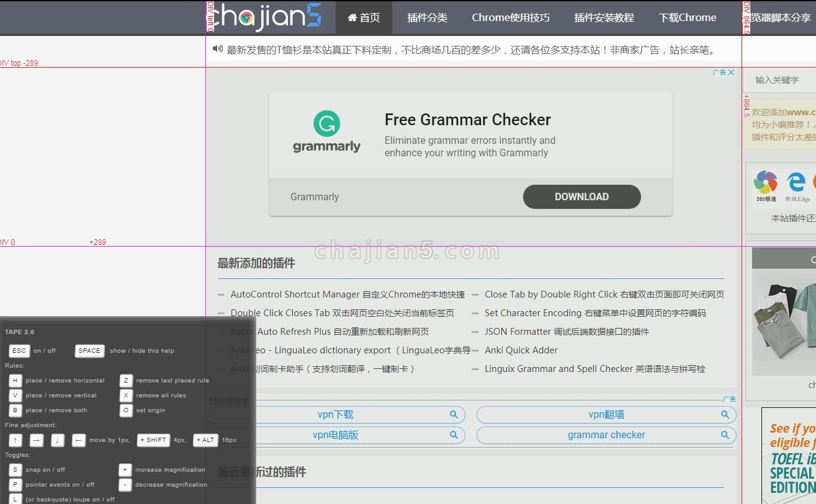Screen dimensions: 816x504
Task: Click the +SHIFT key icon
Action: pos(153,440)
